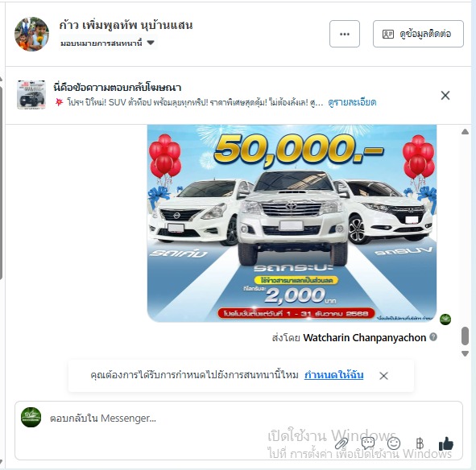The height and width of the screenshot is (470, 476).
Task: Click the paperclip attachment icon
Action: click(341, 443)
